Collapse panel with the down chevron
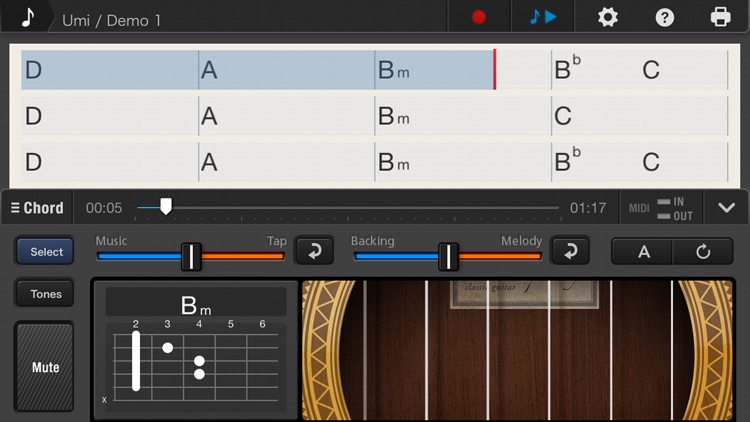 tap(726, 208)
